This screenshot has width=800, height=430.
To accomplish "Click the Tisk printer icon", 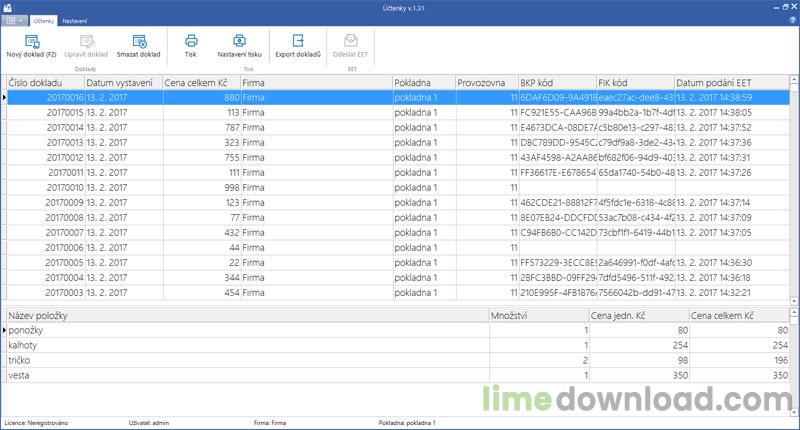I will coord(190,42).
